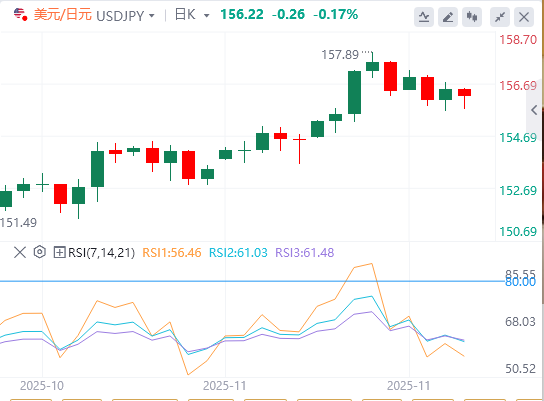Open RSI settings hexagon icon
Screen dimensions: 544x401
(x=40, y=252)
